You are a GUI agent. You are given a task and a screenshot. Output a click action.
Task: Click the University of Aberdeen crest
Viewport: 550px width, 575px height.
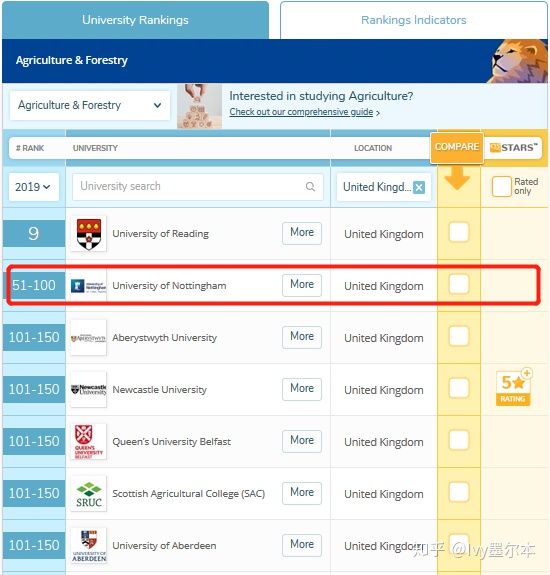[x=89, y=546]
